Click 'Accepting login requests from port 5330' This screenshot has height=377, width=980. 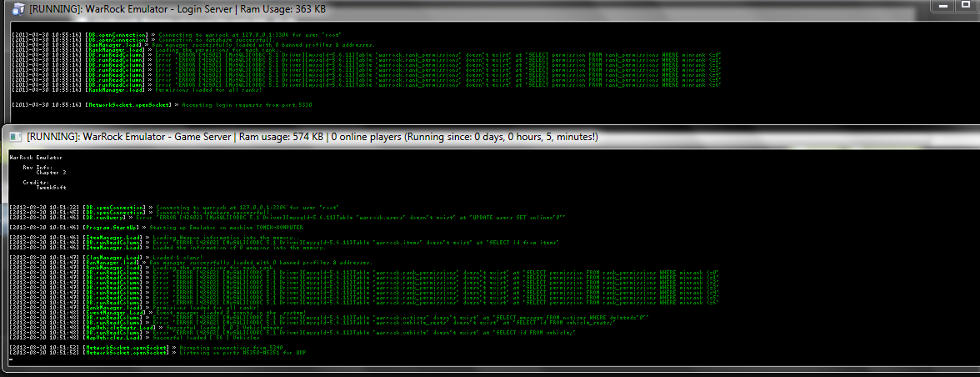(247, 105)
